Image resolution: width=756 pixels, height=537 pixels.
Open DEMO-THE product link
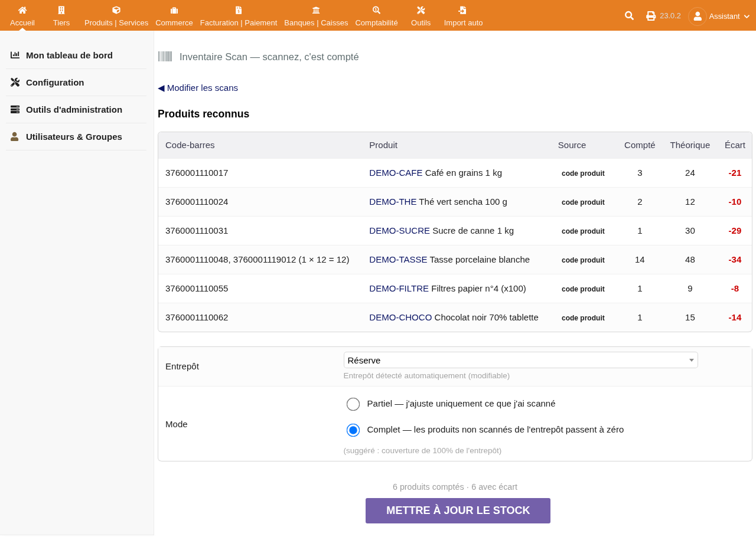(393, 202)
